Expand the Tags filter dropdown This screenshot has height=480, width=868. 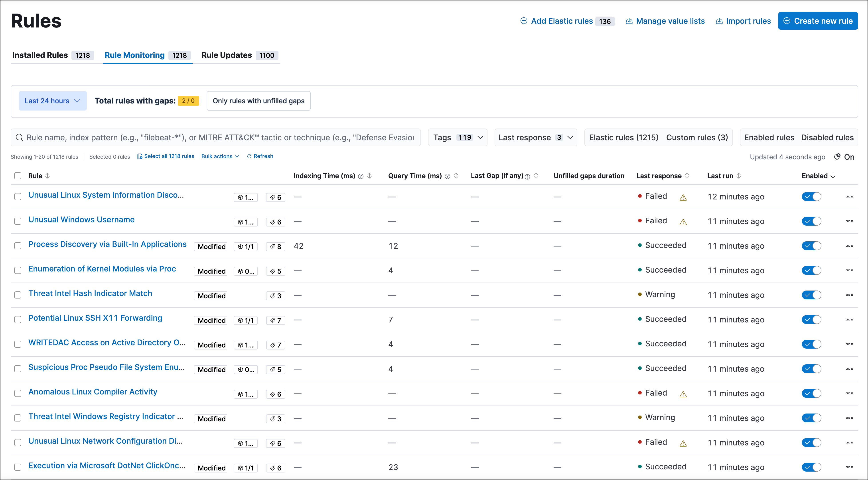pos(457,137)
